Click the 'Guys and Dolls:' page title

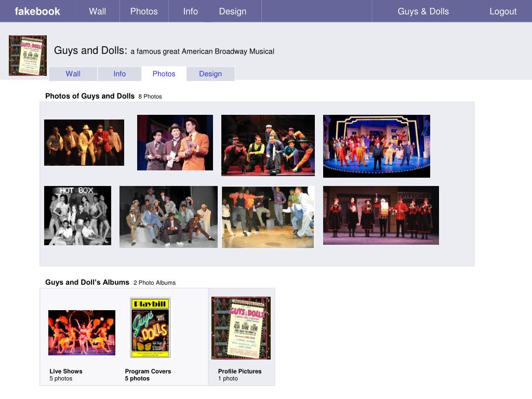pos(90,50)
